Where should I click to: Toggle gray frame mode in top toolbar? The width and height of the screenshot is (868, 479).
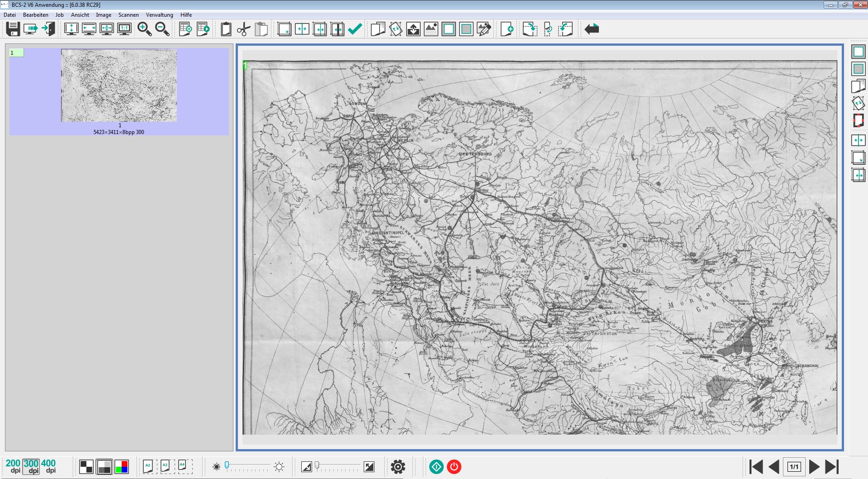pyautogui.click(x=466, y=29)
